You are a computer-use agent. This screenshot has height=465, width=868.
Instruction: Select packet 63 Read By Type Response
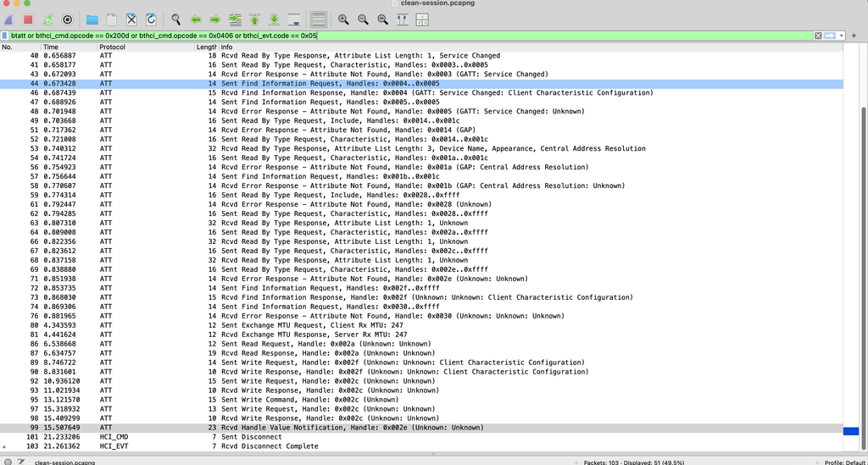coord(421,223)
